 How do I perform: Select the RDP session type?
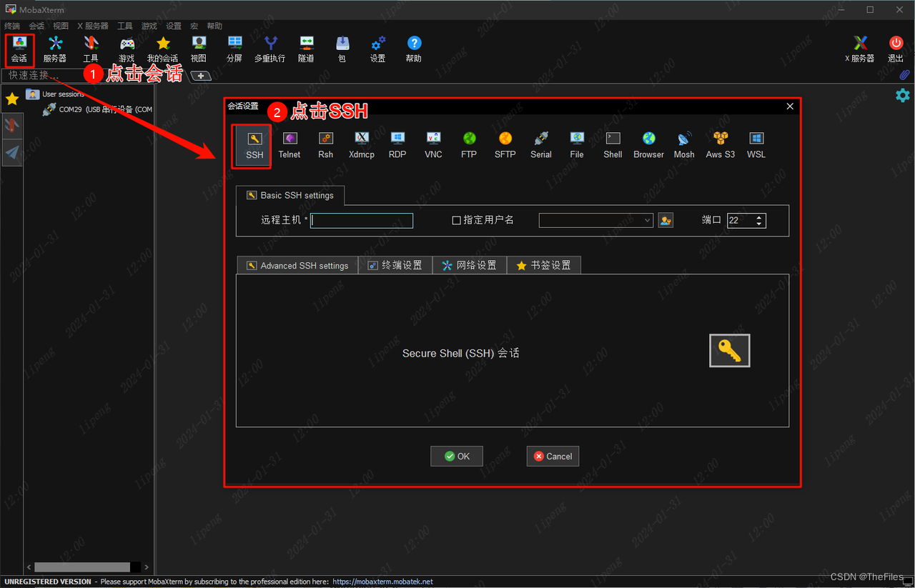click(x=397, y=145)
